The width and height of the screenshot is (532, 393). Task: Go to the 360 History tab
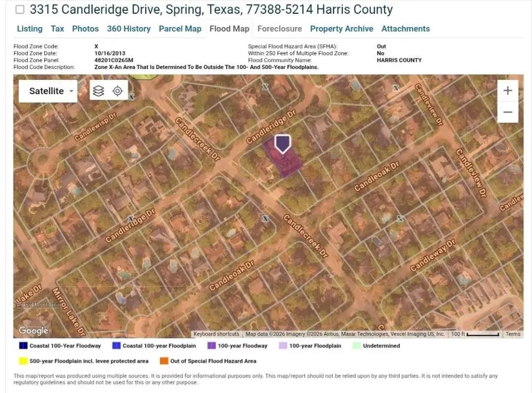pyautogui.click(x=128, y=29)
